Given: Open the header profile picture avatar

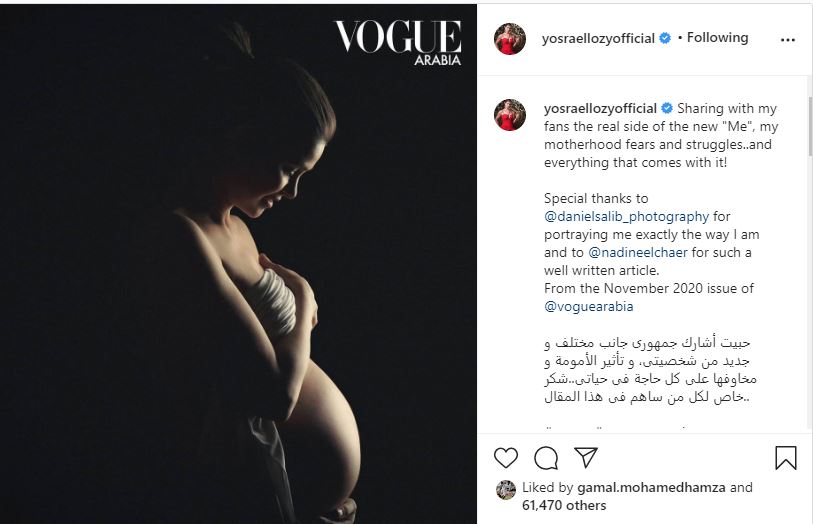Looking at the screenshot, I should [x=510, y=39].
